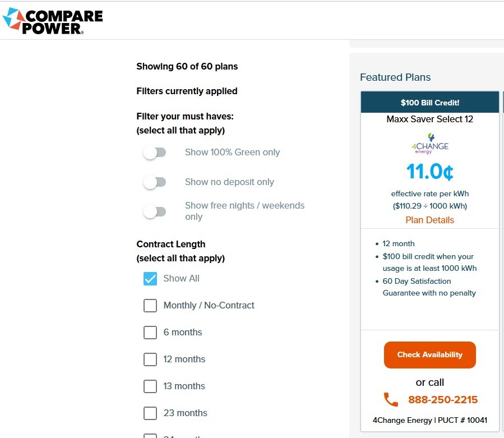Click the Maxx Saver Select 12 title
This screenshot has height=438, width=504.
tap(429, 119)
